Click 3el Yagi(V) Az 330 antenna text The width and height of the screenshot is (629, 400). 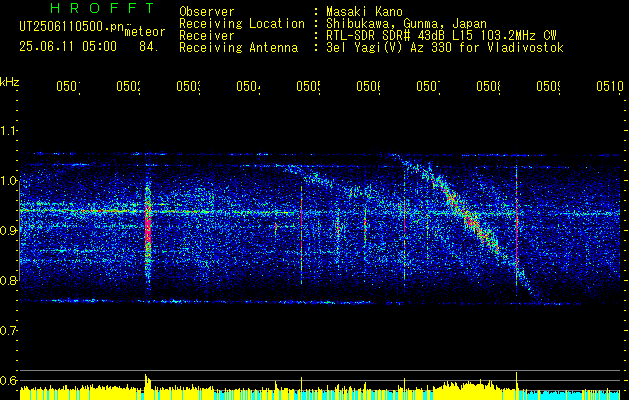[445, 48]
